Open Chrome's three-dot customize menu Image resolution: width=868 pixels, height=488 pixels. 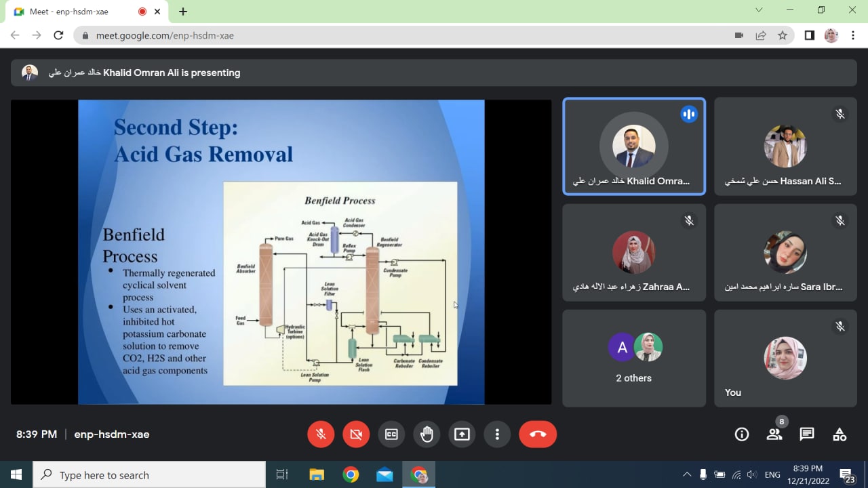click(853, 35)
